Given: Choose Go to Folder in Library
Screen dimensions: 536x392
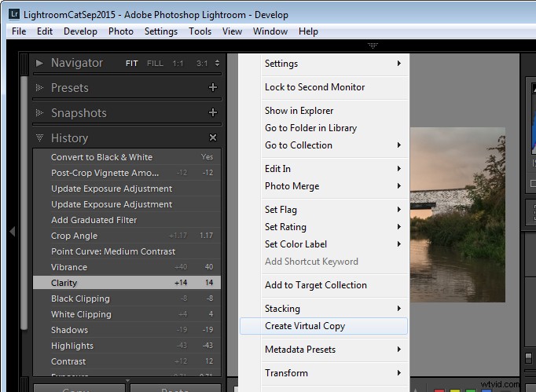Looking at the screenshot, I should point(324,128).
